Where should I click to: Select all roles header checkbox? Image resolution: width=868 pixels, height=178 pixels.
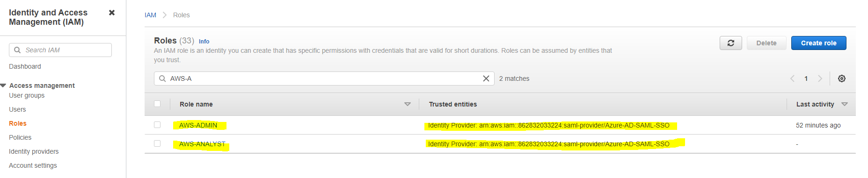pyautogui.click(x=157, y=104)
